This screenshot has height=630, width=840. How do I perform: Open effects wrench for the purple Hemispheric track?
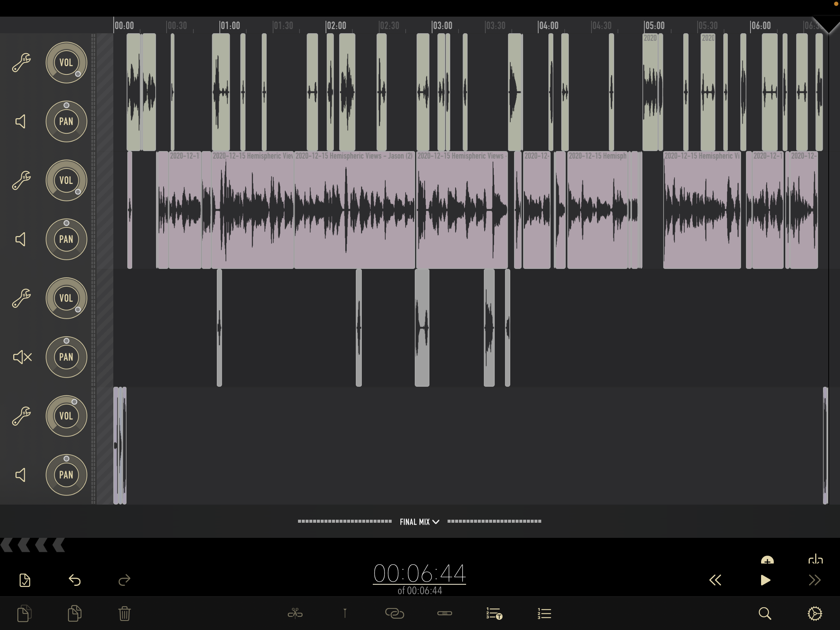coord(21,181)
